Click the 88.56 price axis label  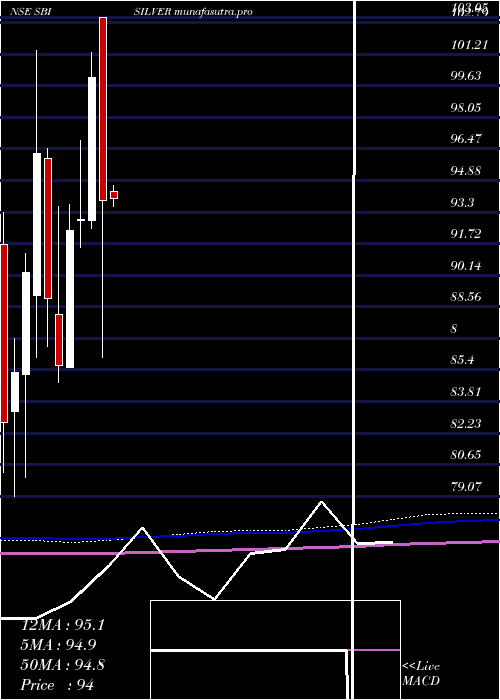click(x=466, y=297)
